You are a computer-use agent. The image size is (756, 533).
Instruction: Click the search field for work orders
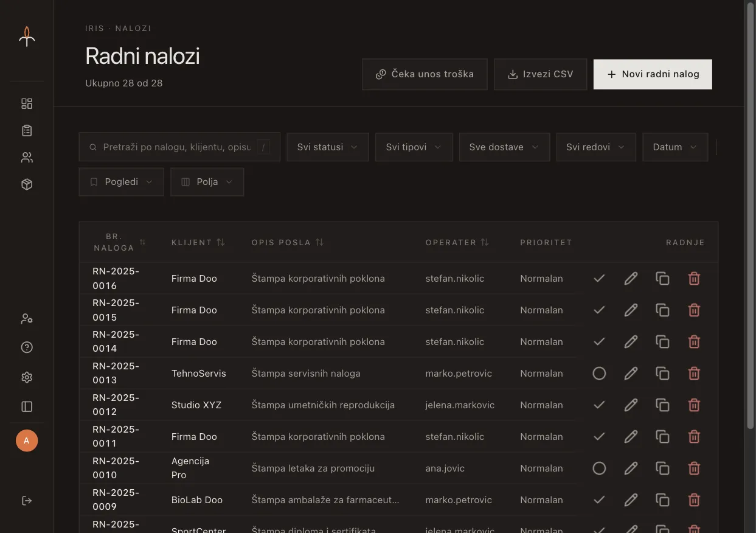(179, 147)
